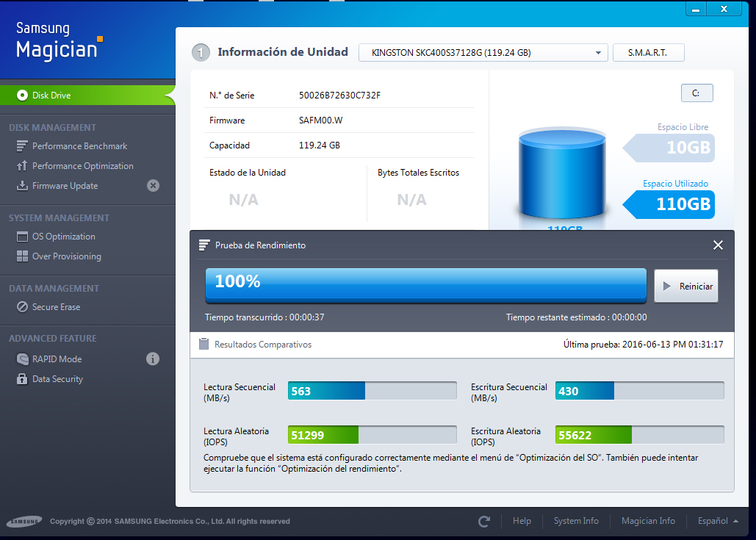Click the Tiempo restante estimado text
756x540 pixels.
pos(577,317)
